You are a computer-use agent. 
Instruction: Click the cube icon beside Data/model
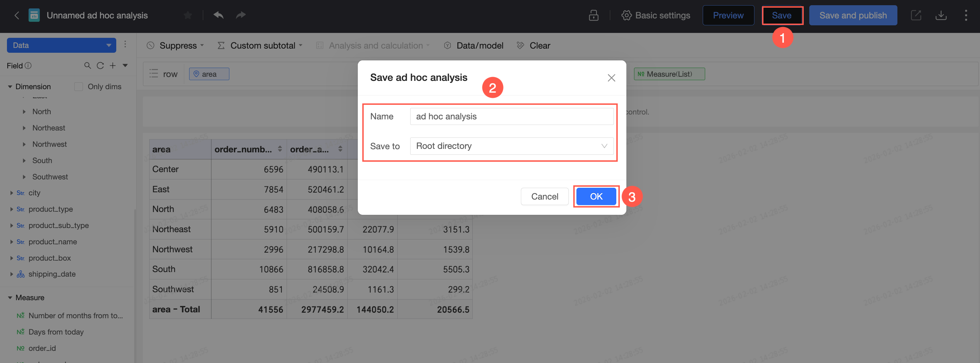(447, 45)
